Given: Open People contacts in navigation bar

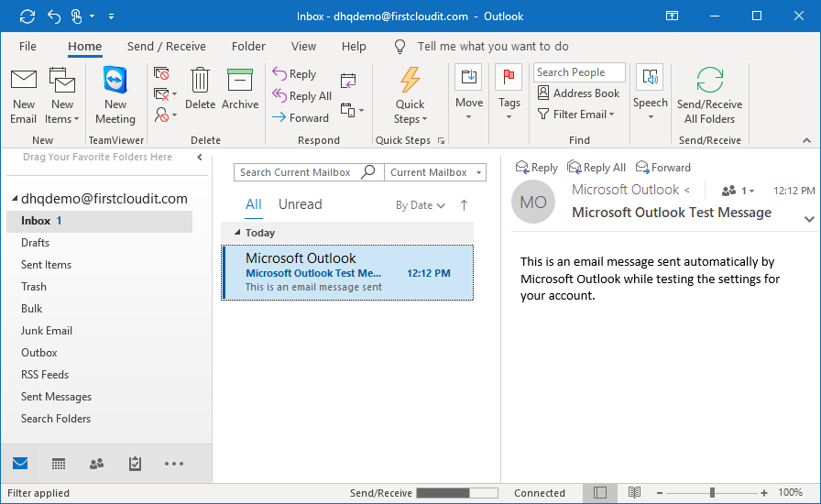Looking at the screenshot, I should click(x=97, y=464).
